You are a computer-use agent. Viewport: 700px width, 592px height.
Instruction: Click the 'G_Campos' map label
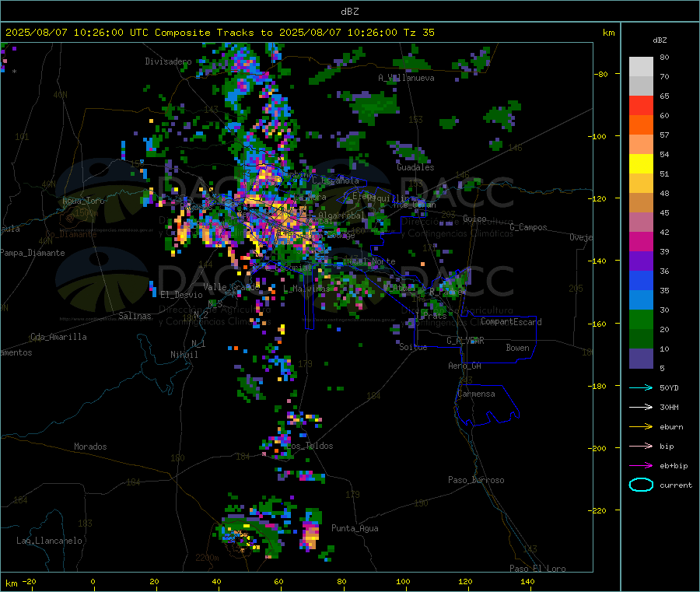(x=528, y=227)
